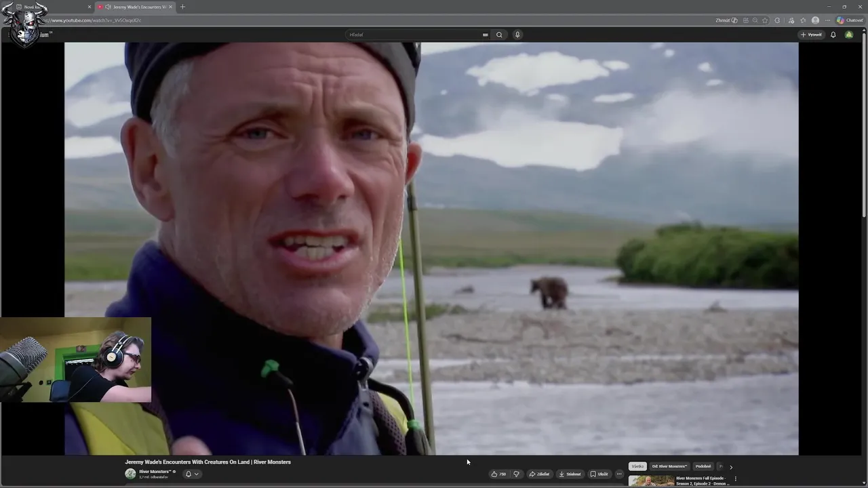The image size is (868, 488).
Task: Dislike the video with thumbs down
Action: pos(516,474)
